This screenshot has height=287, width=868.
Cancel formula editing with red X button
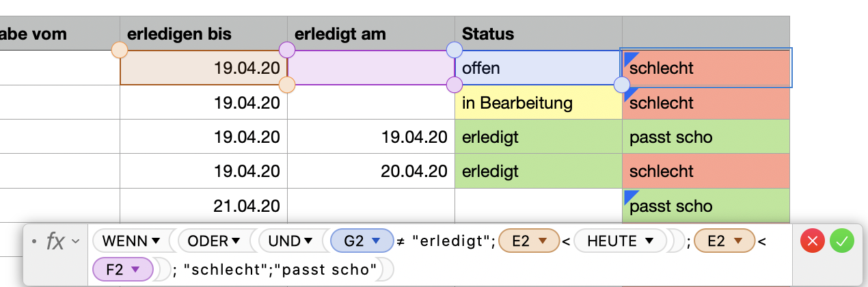point(813,241)
